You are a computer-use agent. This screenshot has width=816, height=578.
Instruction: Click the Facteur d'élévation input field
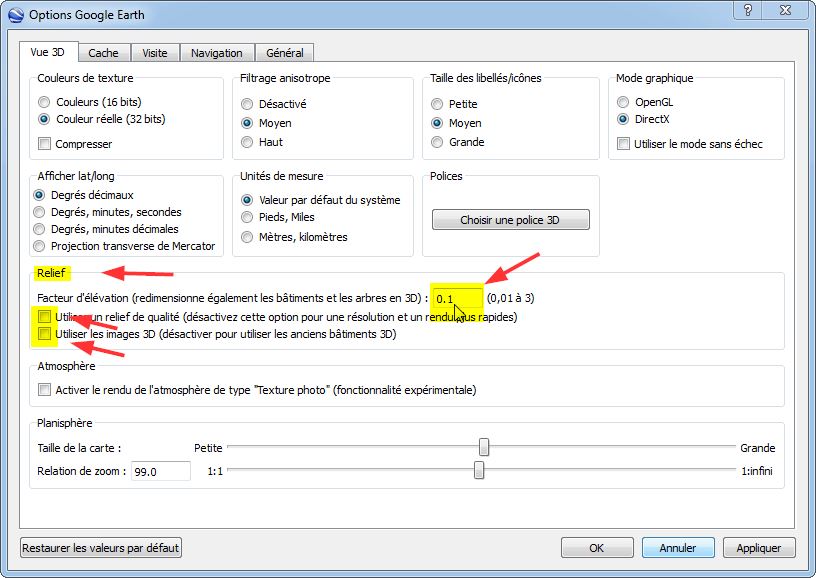[457, 298]
